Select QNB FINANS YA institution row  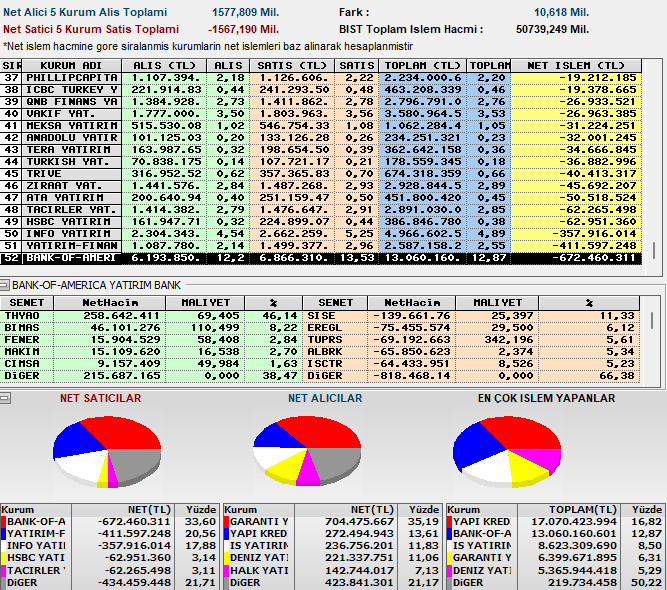(x=321, y=102)
